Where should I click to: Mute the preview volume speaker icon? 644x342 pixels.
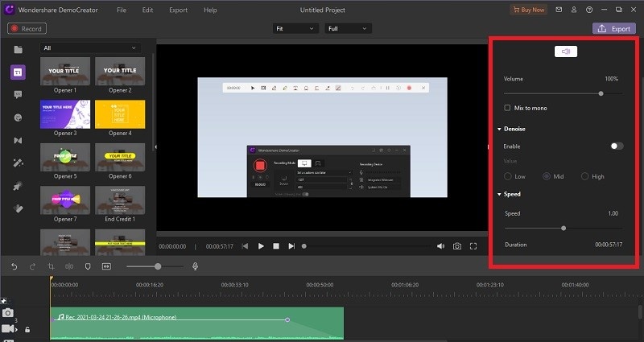[x=440, y=246]
